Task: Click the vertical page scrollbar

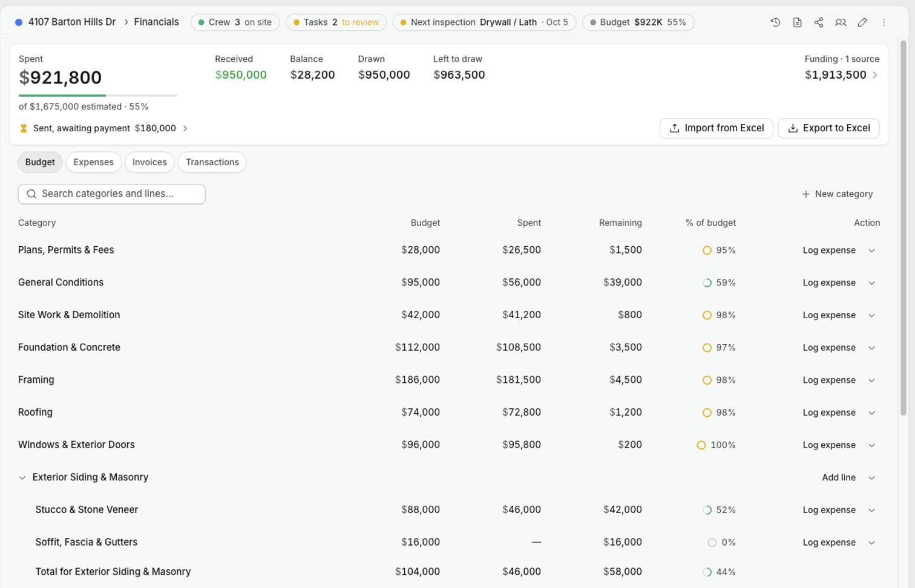Action: 903,227
